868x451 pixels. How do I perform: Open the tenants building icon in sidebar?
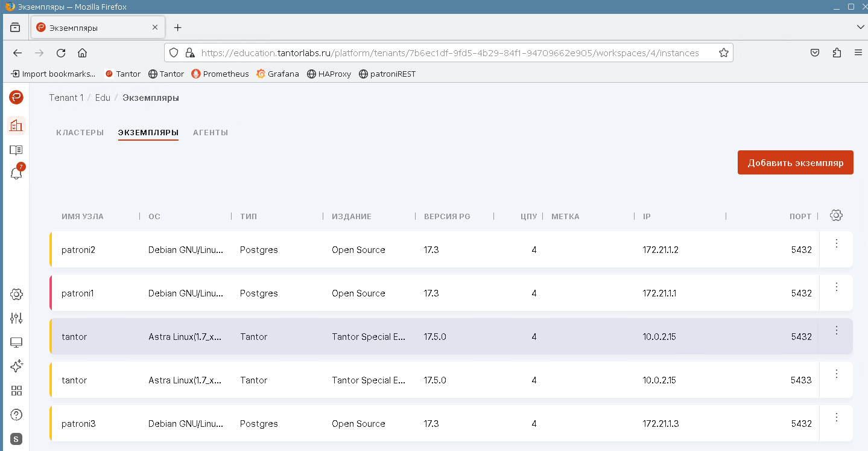(x=16, y=126)
